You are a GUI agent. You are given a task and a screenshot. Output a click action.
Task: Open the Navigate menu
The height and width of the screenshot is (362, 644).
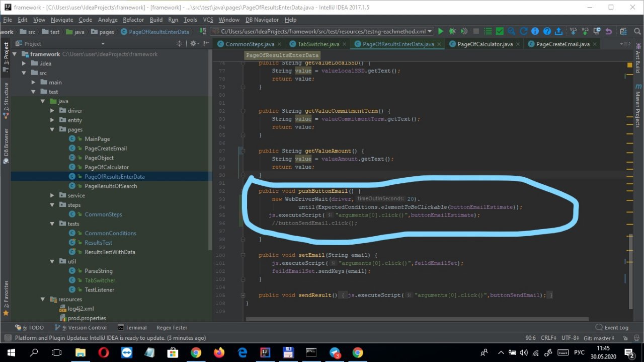coord(62,20)
